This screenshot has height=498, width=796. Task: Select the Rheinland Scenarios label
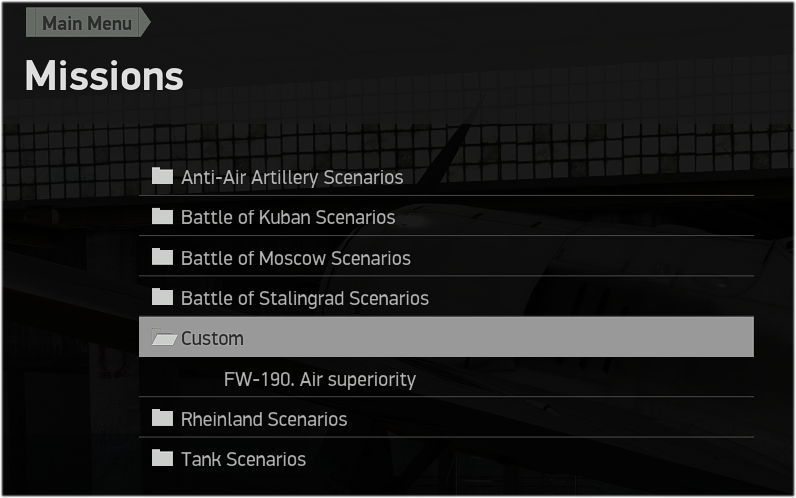[x=264, y=420]
